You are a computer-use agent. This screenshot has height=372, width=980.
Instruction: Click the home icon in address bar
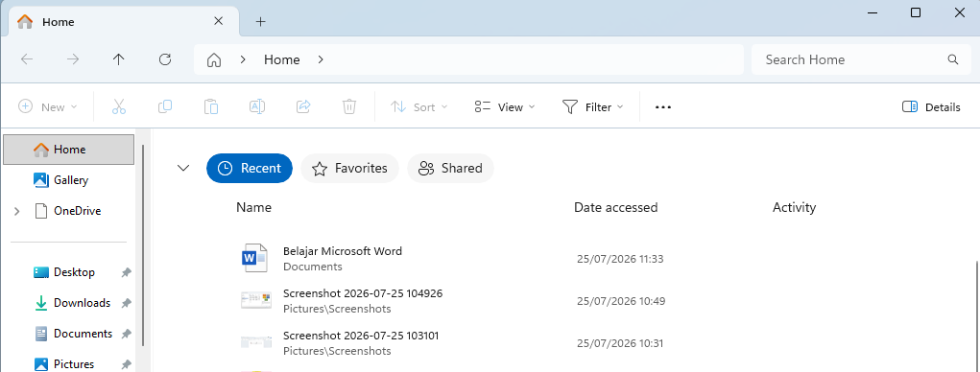click(x=214, y=59)
